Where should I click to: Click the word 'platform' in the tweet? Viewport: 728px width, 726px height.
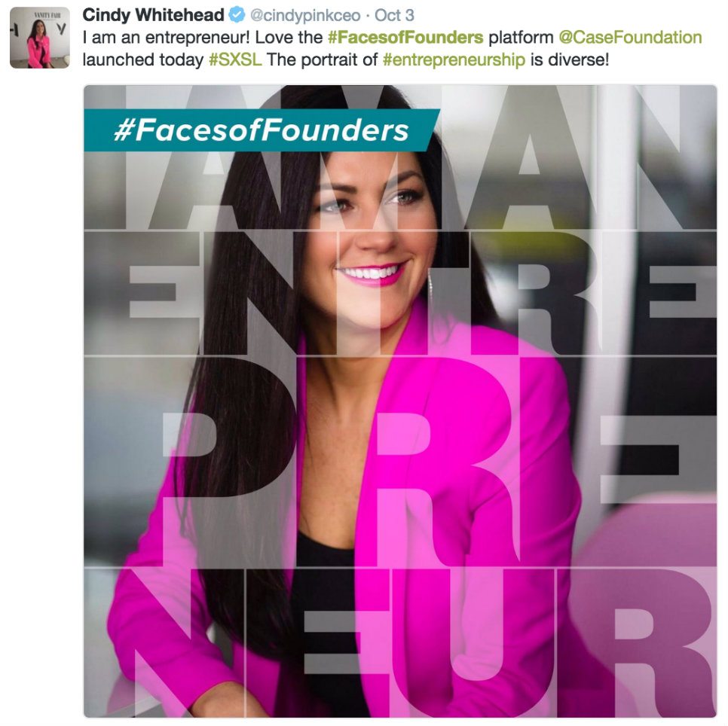pos(521,38)
